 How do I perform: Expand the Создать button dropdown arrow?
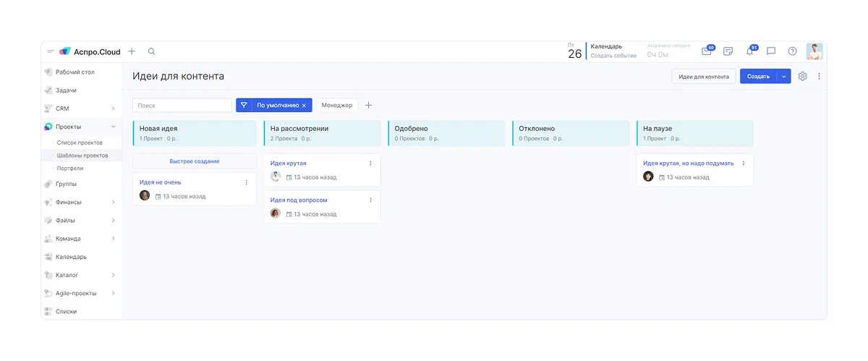click(x=784, y=76)
